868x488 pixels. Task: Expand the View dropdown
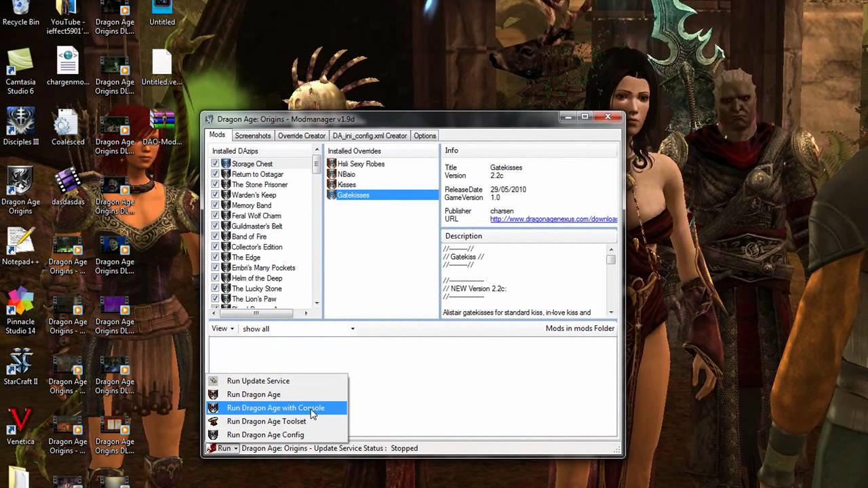point(222,329)
